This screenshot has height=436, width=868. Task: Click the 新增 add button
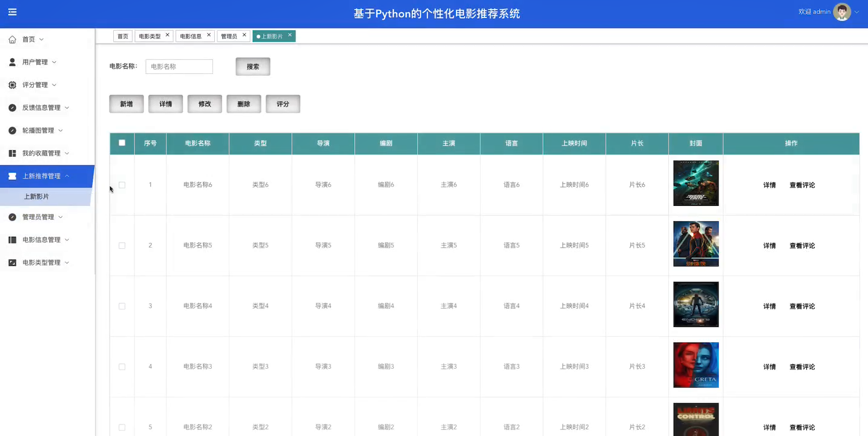coord(126,104)
